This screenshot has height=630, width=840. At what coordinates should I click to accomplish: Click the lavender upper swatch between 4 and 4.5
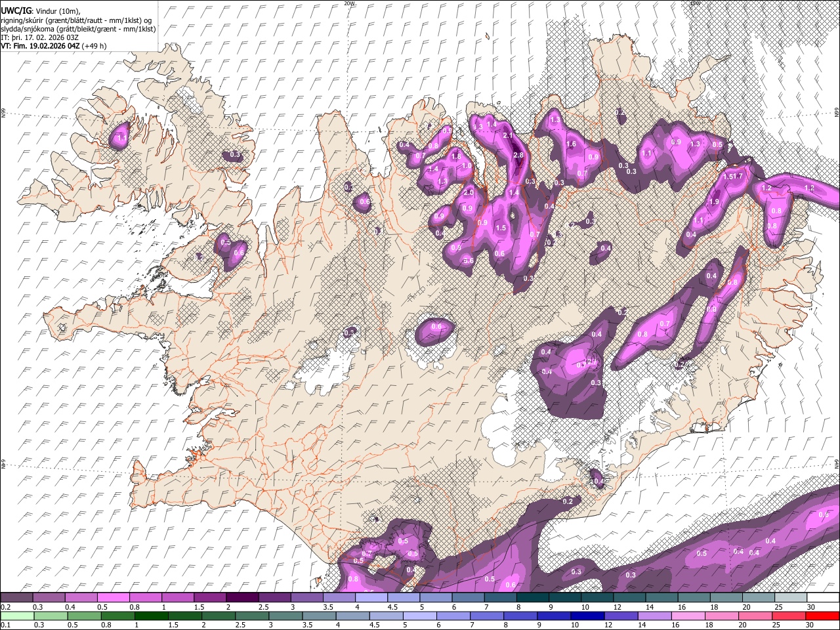(x=371, y=598)
